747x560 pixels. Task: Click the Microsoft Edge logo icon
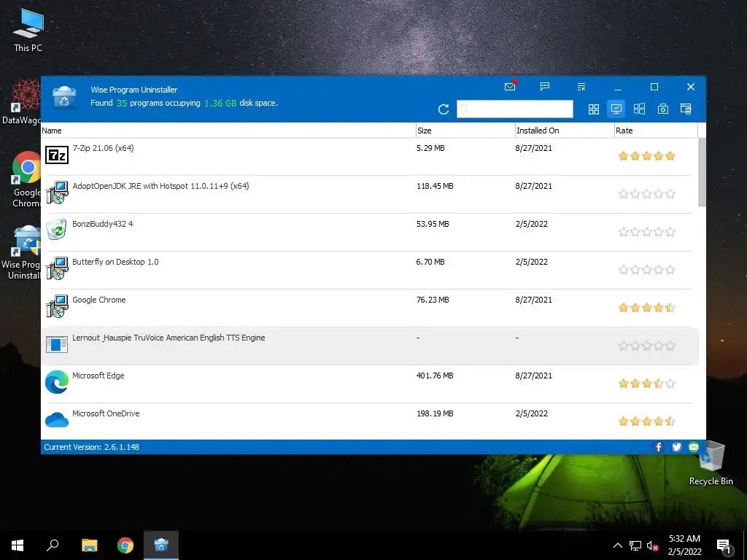click(57, 382)
